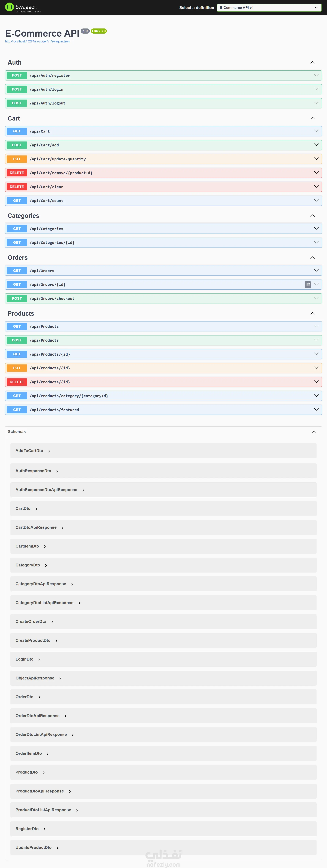Expand the POST /api/Auth/register endpoint

tap(316, 76)
